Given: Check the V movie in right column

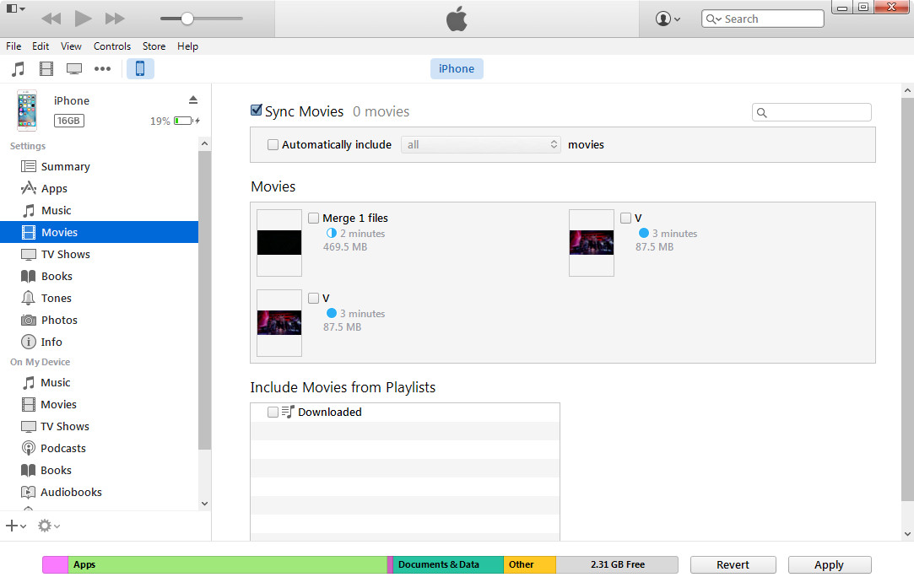Looking at the screenshot, I should click(x=625, y=218).
